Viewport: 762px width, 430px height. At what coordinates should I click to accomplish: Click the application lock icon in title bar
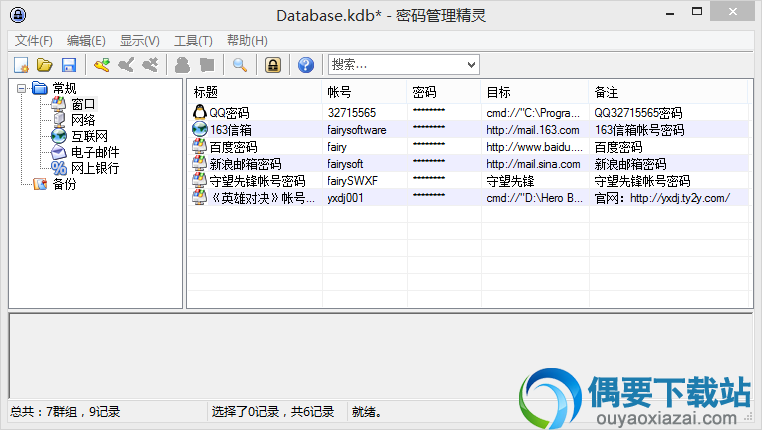pyautogui.click(x=18, y=15)
